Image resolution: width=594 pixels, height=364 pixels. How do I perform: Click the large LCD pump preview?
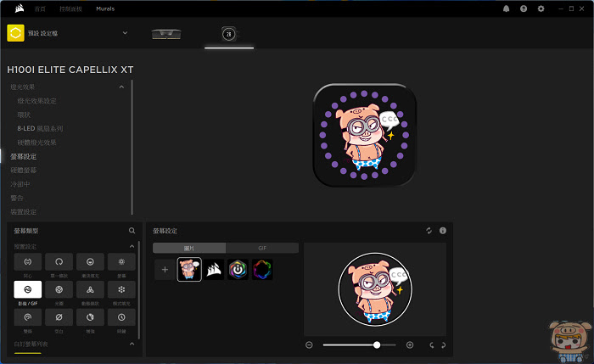click(364, 135)
